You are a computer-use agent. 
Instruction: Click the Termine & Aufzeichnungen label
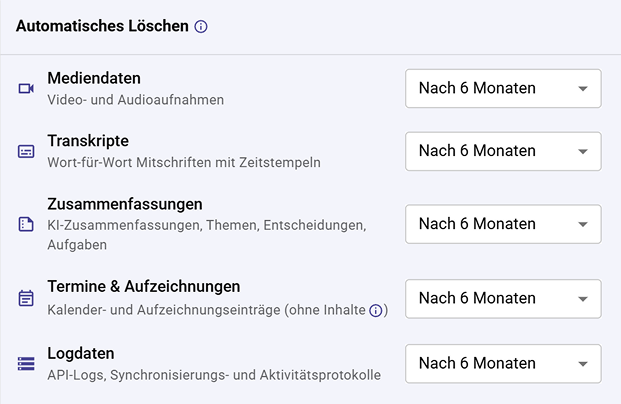click(143, 287)
